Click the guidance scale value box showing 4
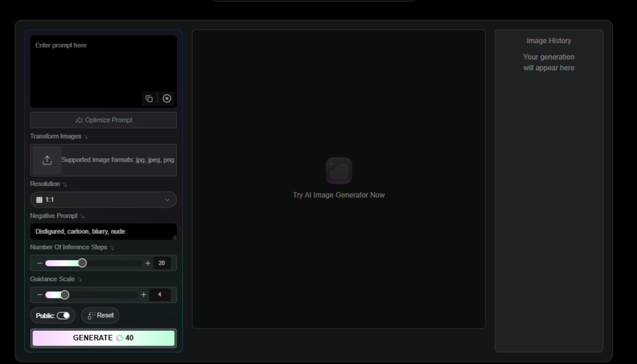 point(160,295)
